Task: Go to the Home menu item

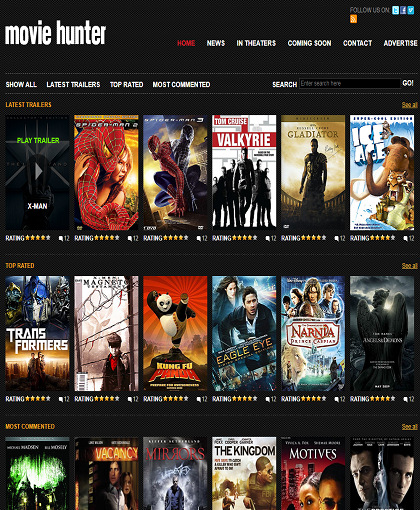Action: 186,43
